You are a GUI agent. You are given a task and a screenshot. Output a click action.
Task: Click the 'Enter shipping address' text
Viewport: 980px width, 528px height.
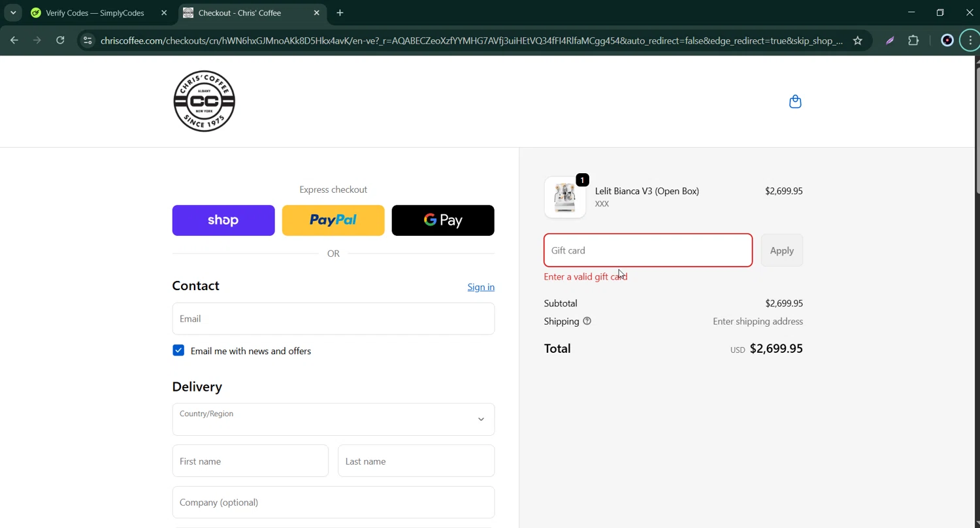[758, 321]
